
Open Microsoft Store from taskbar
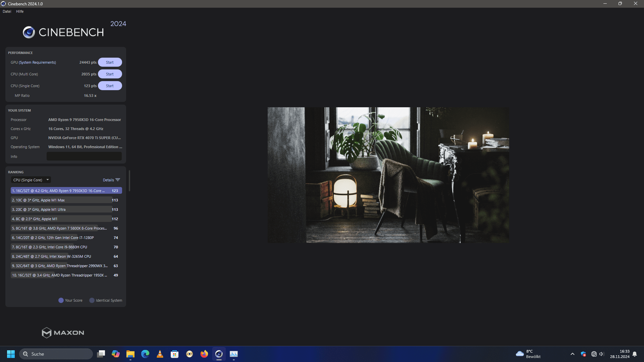click(x=175, y=354)
